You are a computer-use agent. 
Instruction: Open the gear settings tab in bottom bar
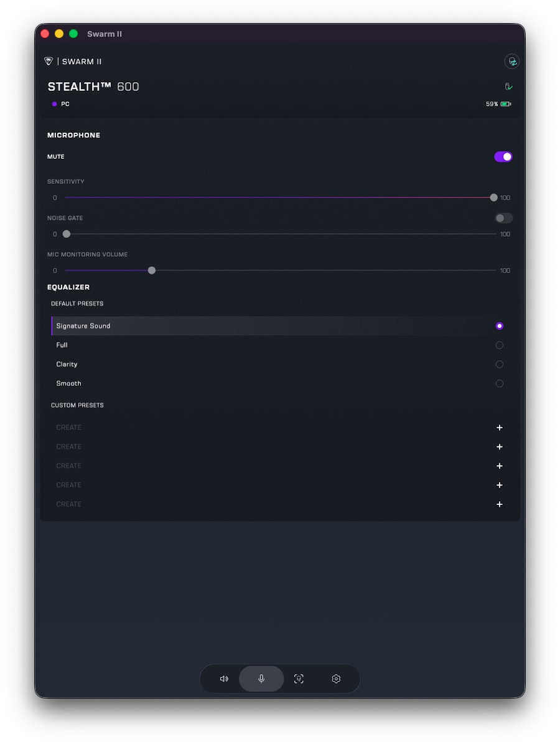(336, 679)
